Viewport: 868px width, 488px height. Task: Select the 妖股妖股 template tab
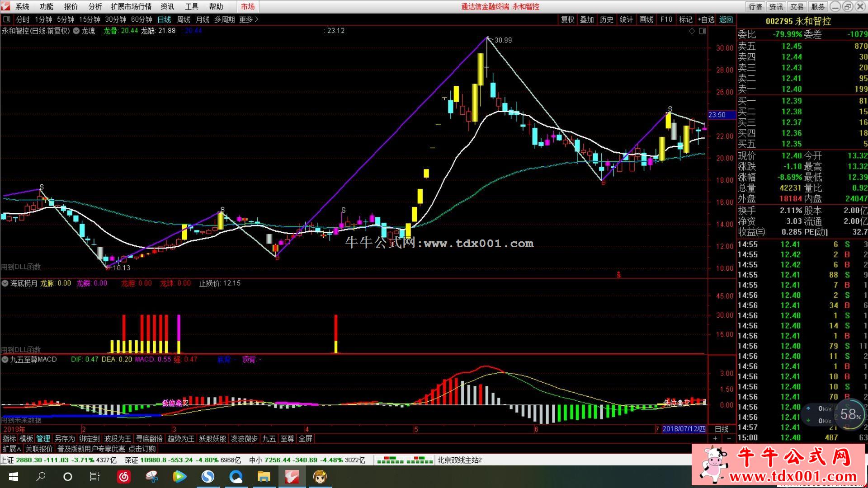click(x=212, y=438)
